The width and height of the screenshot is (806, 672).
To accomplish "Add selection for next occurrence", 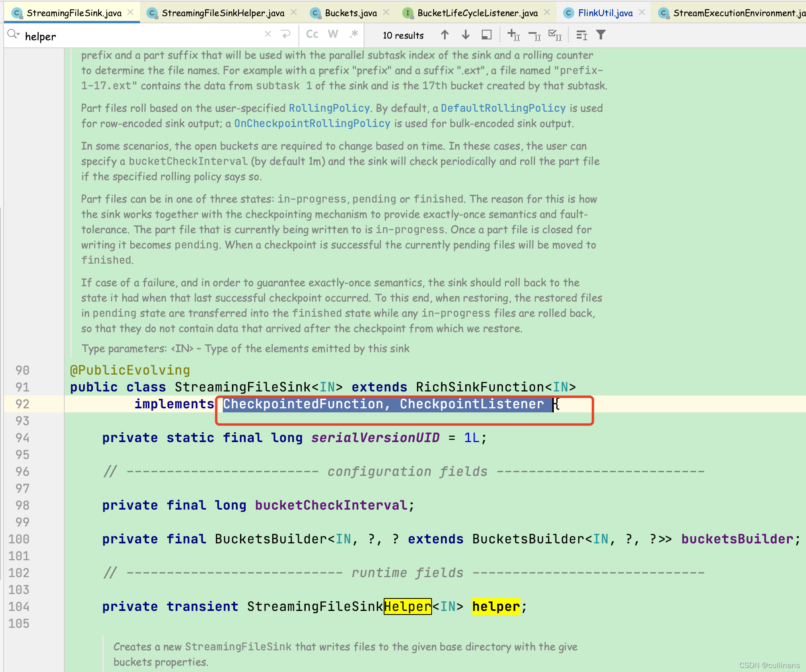I will tap(514, 35).
